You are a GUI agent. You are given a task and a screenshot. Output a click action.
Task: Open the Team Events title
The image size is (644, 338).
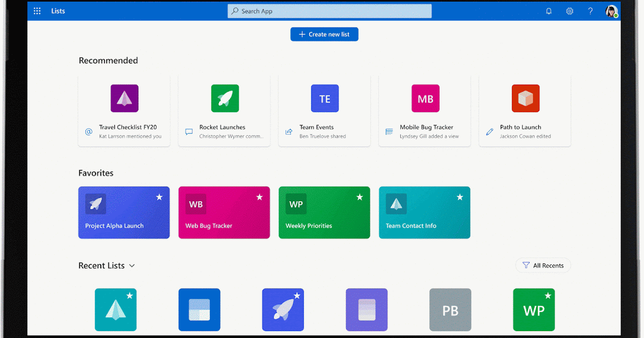click(317, 127)
